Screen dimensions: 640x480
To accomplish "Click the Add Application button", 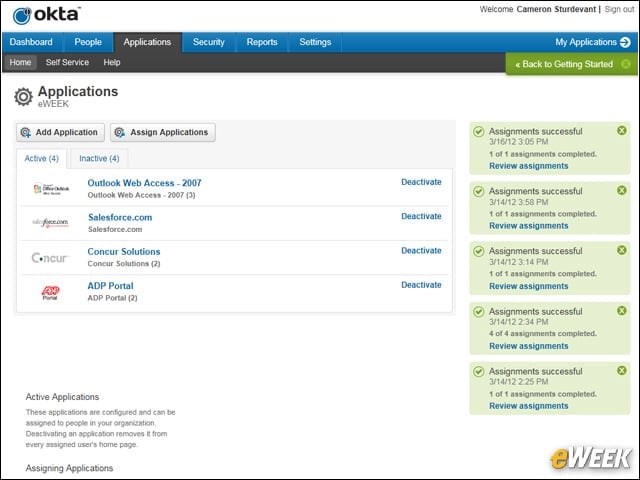I will click(x=60, y=132).
